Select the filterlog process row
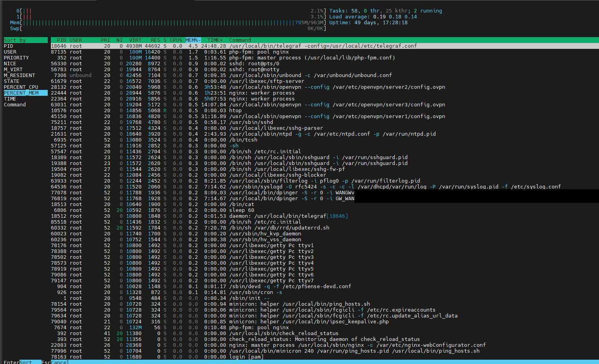The width and height of the screenshot is (599, 364). tap(325, 181)
